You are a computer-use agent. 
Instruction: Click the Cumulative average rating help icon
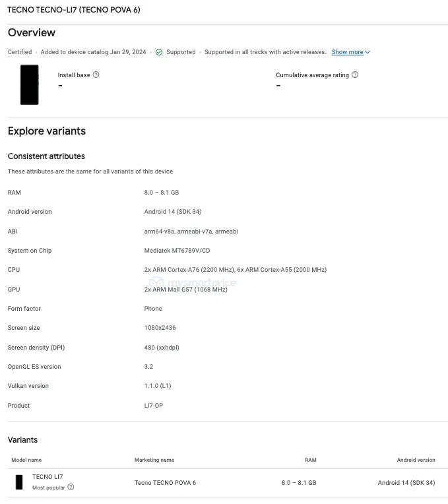point(355,75)
